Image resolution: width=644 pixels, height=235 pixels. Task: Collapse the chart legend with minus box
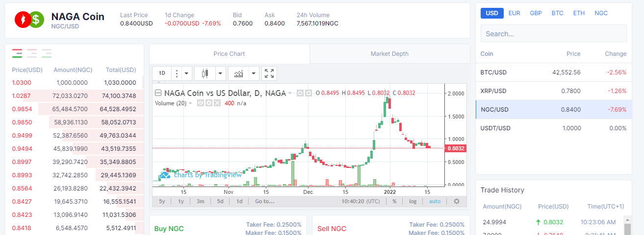158,93
